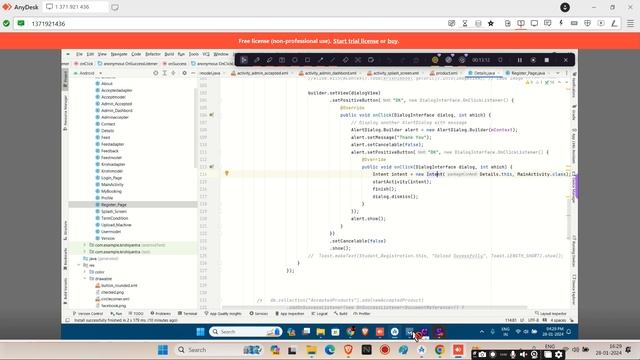Select Login_Page class in project tree
This screenshot has height=360, width=640.
[x=111, y=178]
